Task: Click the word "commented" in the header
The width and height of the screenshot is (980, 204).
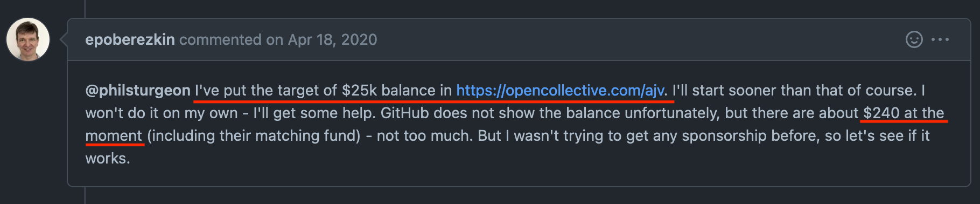Action: [220, 39]
